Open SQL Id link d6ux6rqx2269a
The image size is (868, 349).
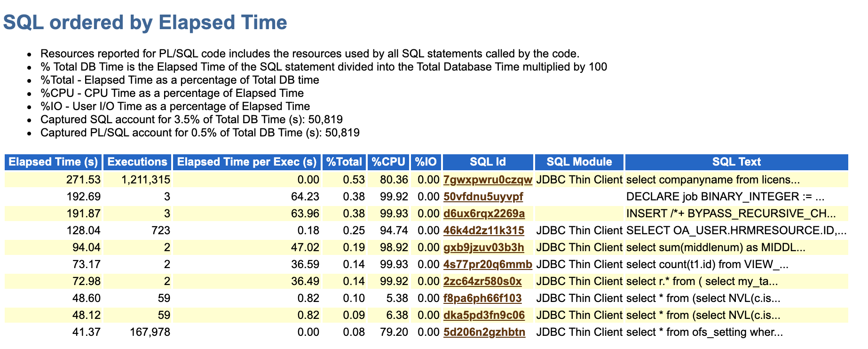[x=484, y=214]
